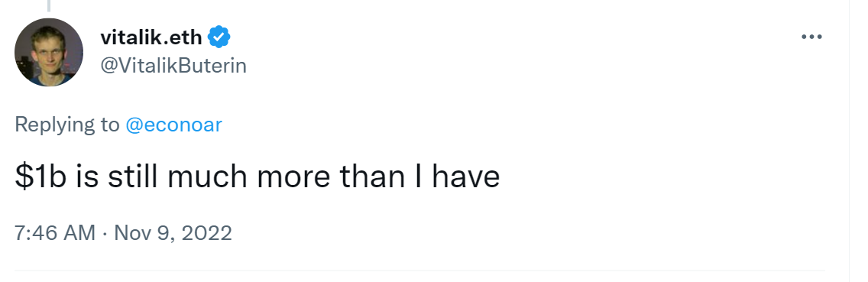The image size is (868, 282).
Task: Click the '$1b' amount in tweet
Action: point(40,177)
